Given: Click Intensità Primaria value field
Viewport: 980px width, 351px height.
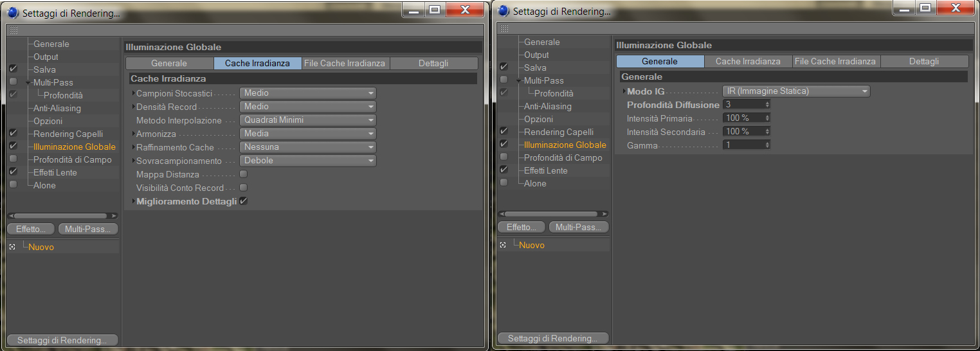Looking at the screenshot, I should coord(746,118).
